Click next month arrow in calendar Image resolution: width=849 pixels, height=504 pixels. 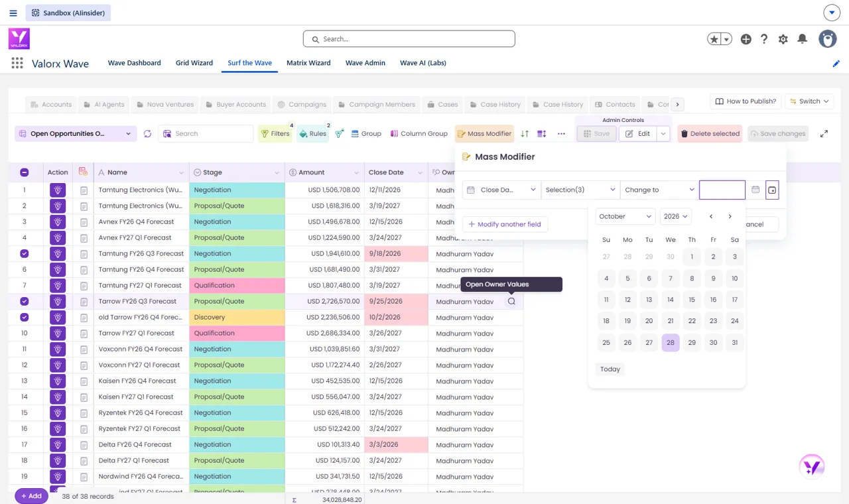(730, 216)
